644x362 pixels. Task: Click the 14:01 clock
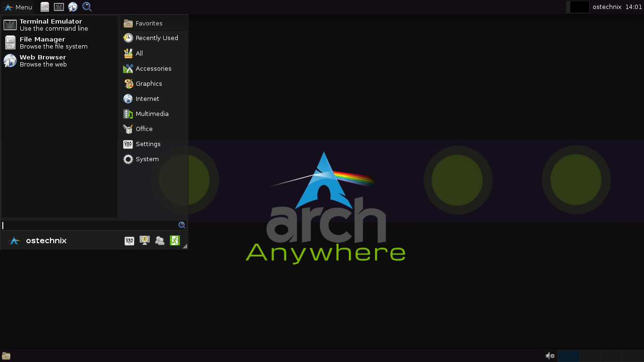[633, 7]
